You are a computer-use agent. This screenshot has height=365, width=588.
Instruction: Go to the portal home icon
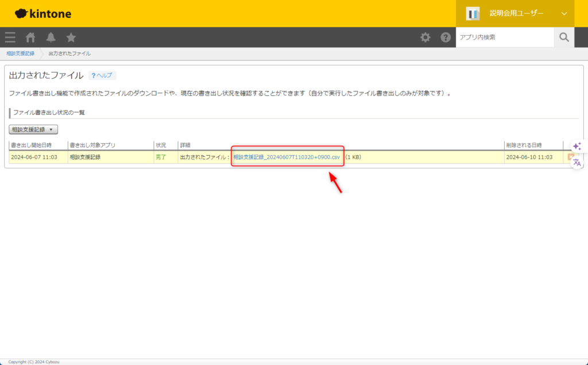click(x=30, y=37)
